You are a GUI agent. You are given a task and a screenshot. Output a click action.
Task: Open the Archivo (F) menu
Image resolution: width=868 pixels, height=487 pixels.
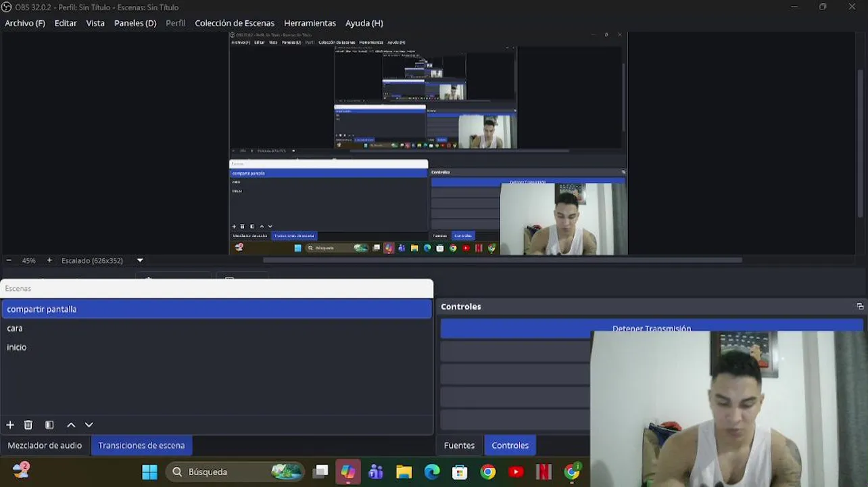(25, 23)
